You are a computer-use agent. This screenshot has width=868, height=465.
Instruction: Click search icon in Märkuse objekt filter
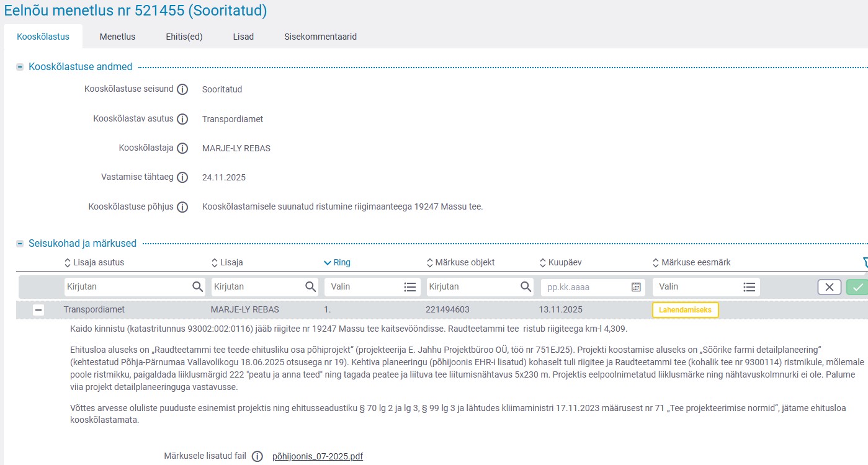tap(526, 287)
